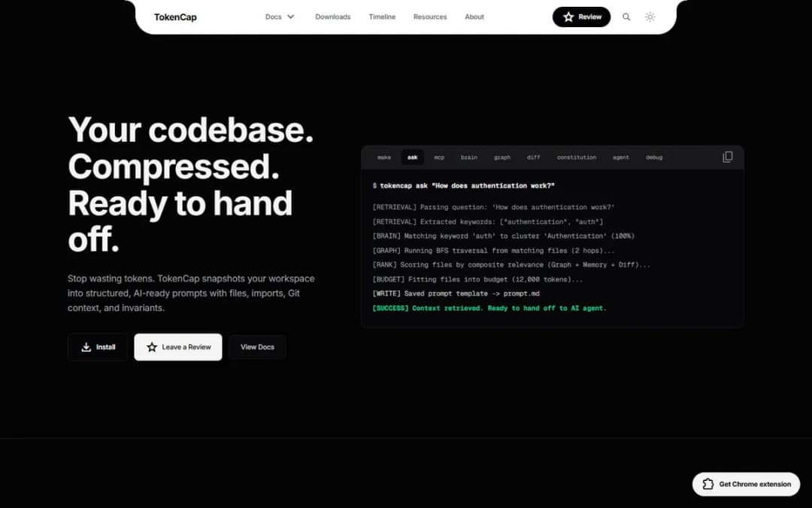Screen dimensions: 812x508
Task: Click the View Docs button
Action: pos(257,347)
